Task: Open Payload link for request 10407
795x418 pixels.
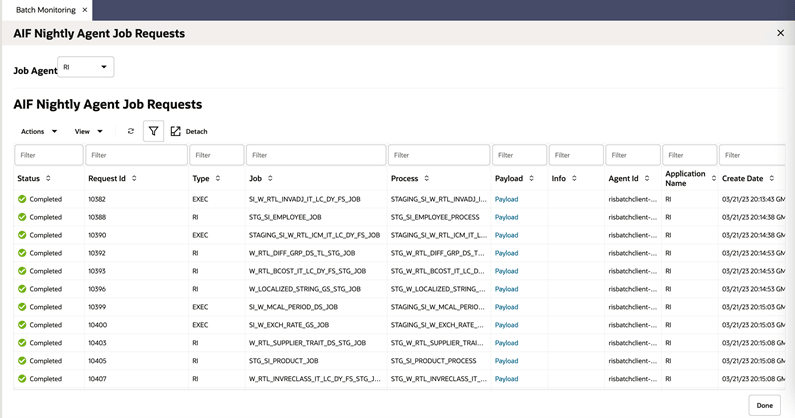Action: tap(507, 379)
